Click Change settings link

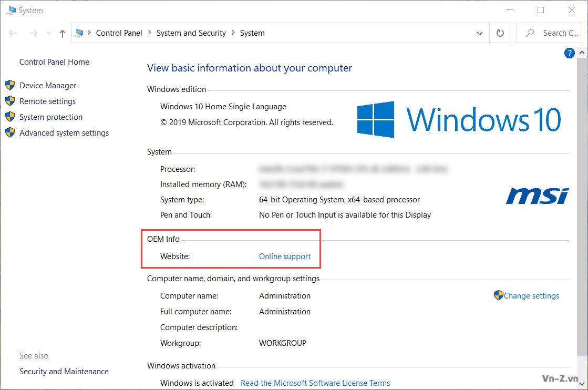pyautogui.click(x=531, y=296)
